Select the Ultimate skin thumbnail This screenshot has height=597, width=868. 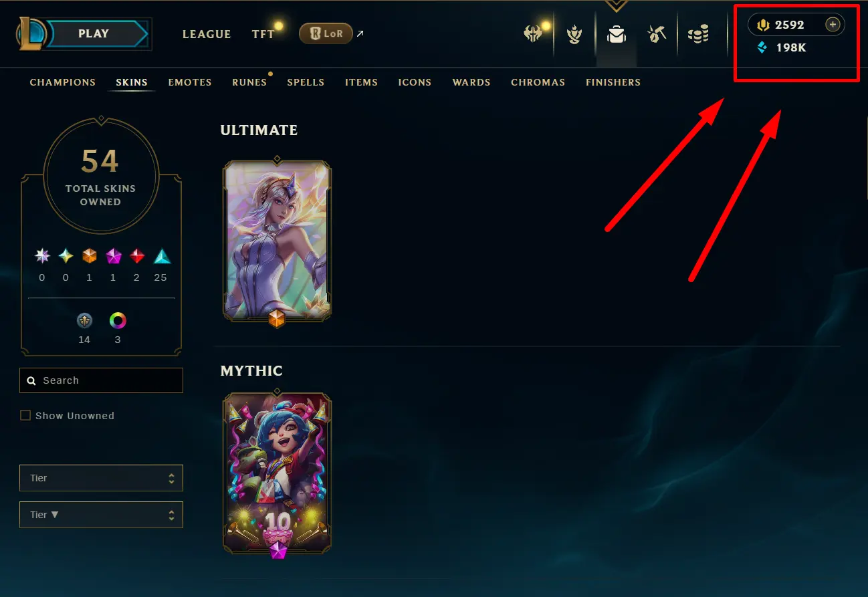click(277, 240)
